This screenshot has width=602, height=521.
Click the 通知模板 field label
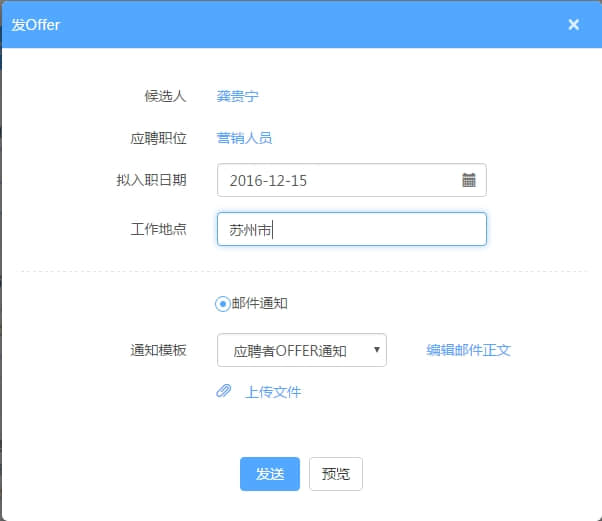tap(158, 350)
